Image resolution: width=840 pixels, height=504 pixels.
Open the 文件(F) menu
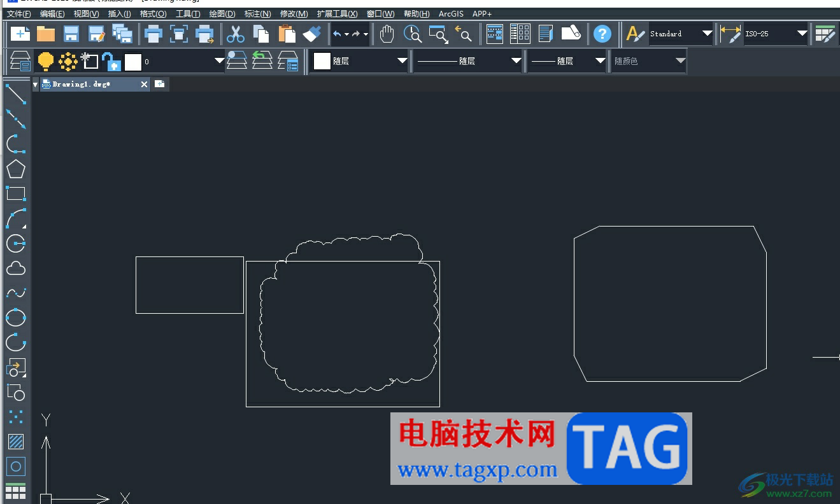point(18,13)
